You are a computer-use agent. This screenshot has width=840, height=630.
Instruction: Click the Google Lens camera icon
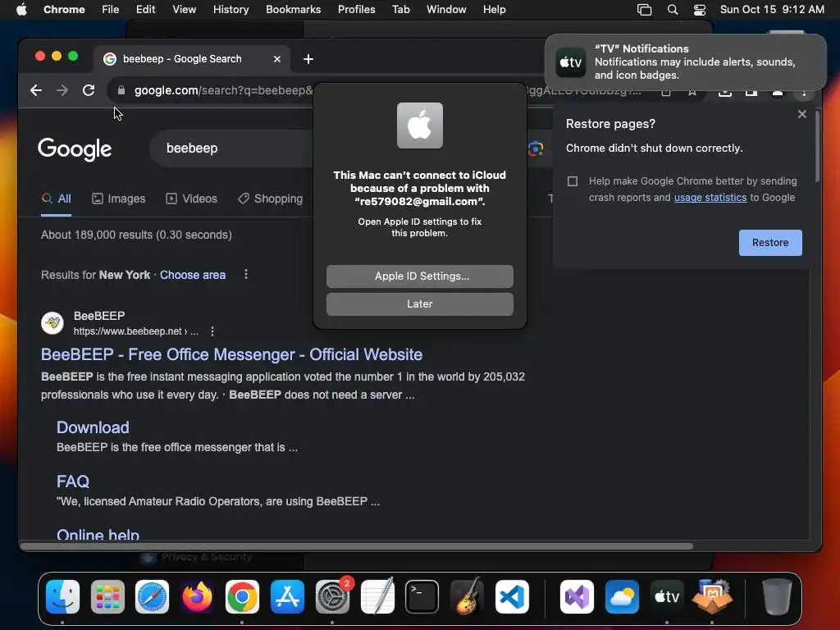(536, 148)
